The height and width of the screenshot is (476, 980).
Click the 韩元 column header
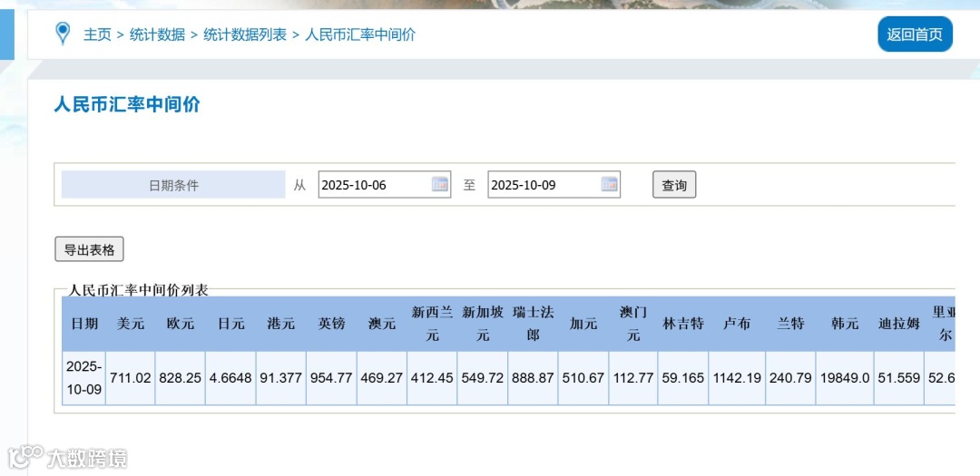pyautogui.click(x=845, y=324)
